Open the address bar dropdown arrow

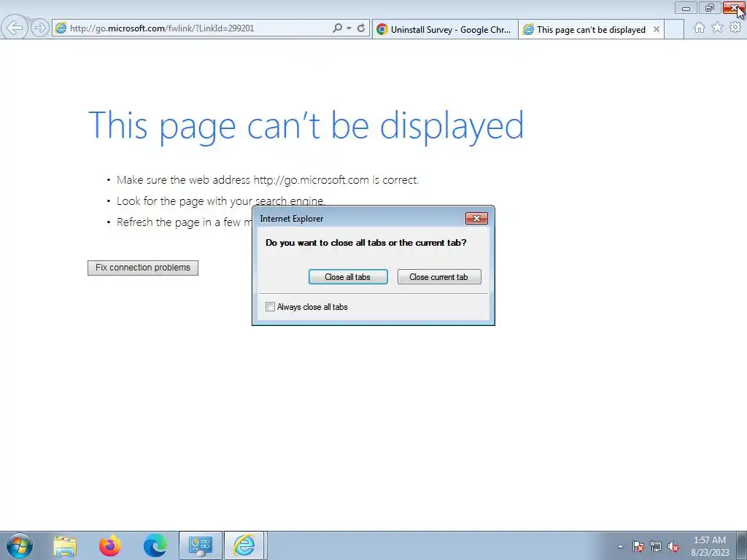(349, 28)
